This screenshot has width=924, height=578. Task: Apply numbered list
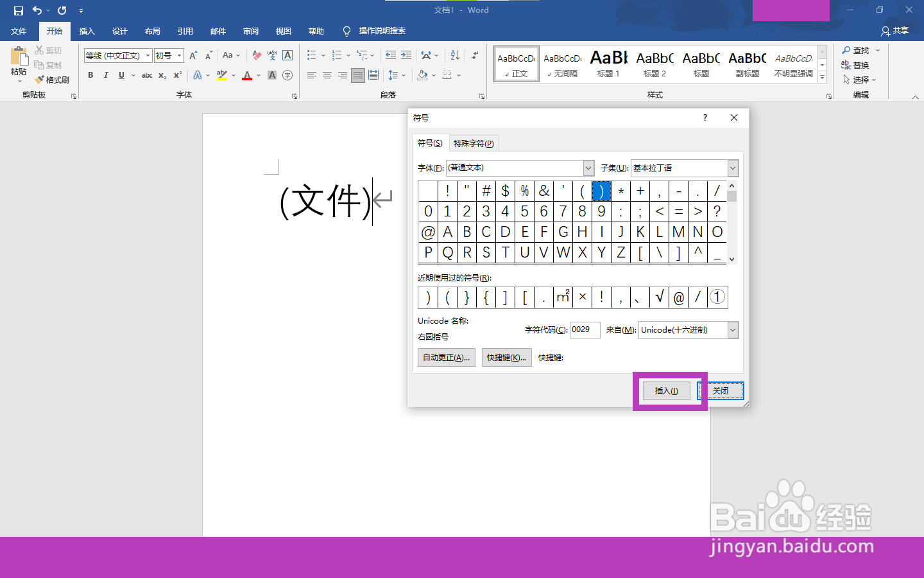coord(337,56)
